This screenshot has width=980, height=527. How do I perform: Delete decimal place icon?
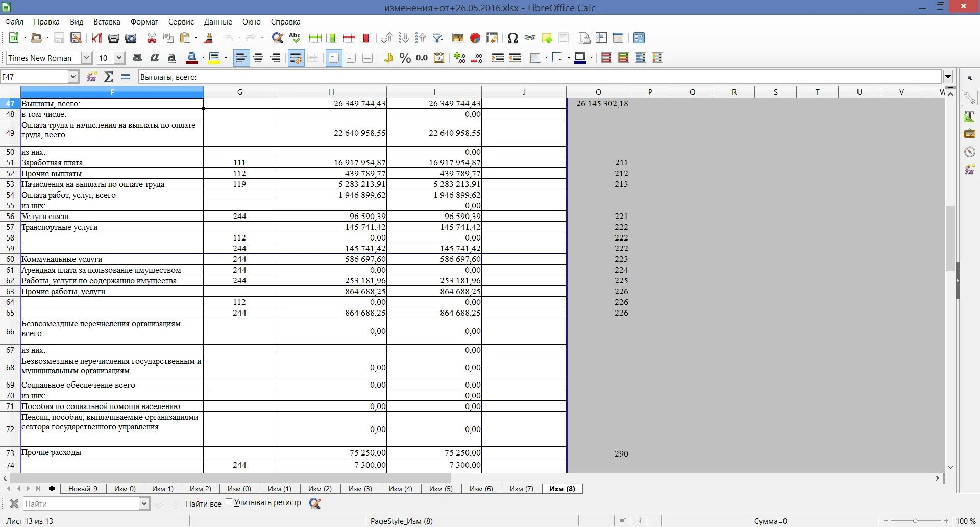(x=476, y=58)
